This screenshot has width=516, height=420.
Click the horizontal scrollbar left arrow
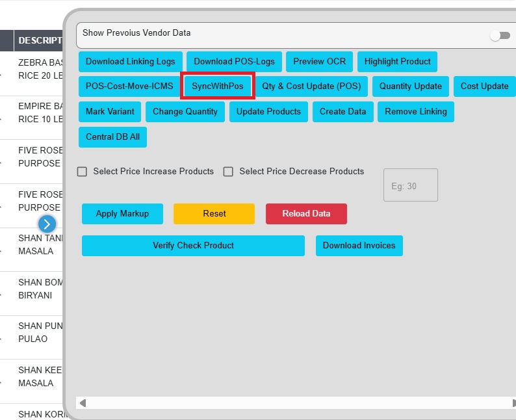pyautogui.click(x=83, y=403)
